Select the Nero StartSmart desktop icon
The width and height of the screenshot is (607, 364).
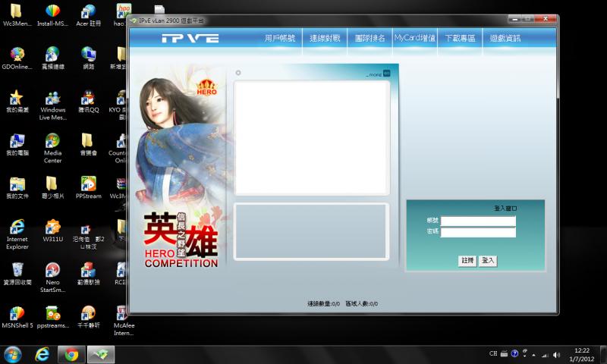[52, 278]
